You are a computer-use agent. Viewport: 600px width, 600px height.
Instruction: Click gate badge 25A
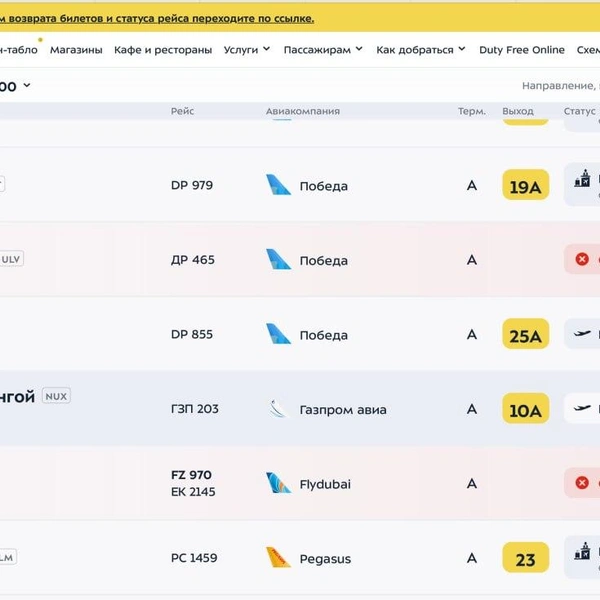525,334
